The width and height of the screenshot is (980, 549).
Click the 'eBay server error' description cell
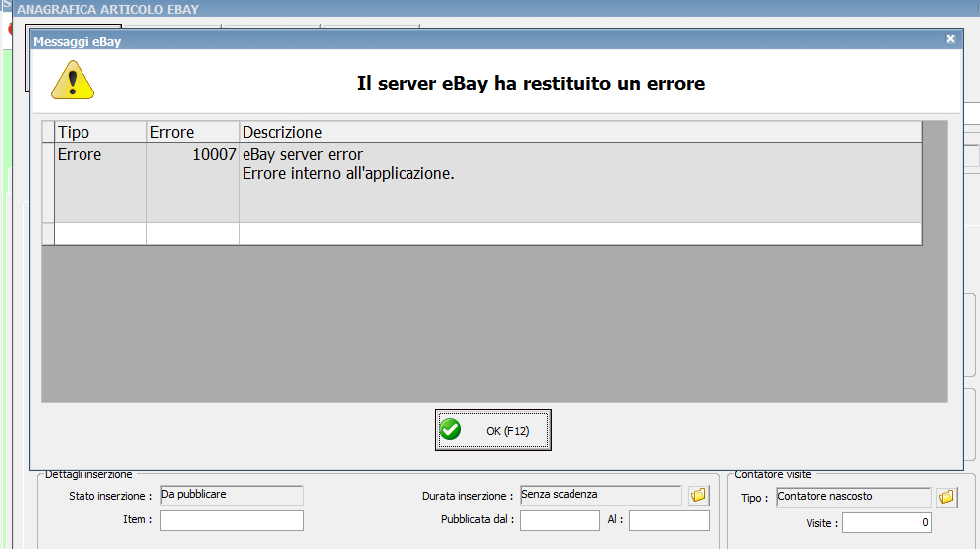(580, 183)
